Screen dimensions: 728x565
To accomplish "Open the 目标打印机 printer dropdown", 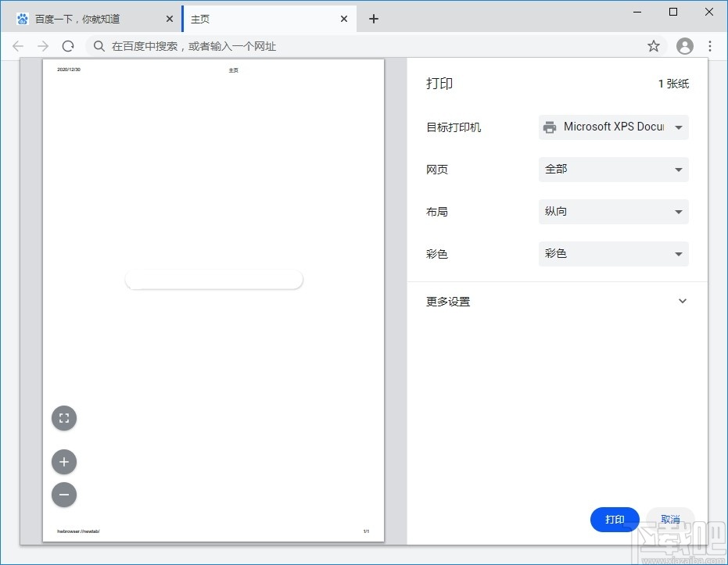I will [613, 127].
